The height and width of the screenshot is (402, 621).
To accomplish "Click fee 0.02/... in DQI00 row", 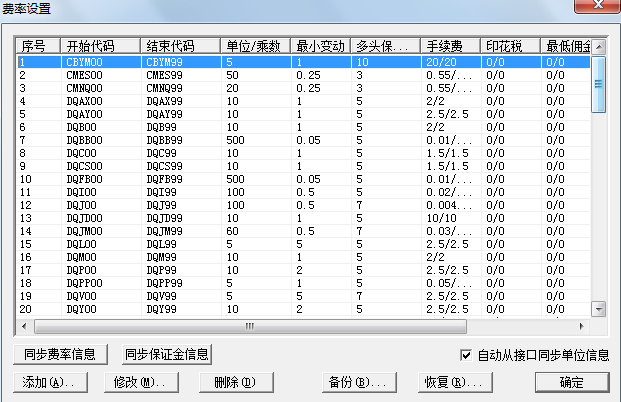I will click(449, 192).
